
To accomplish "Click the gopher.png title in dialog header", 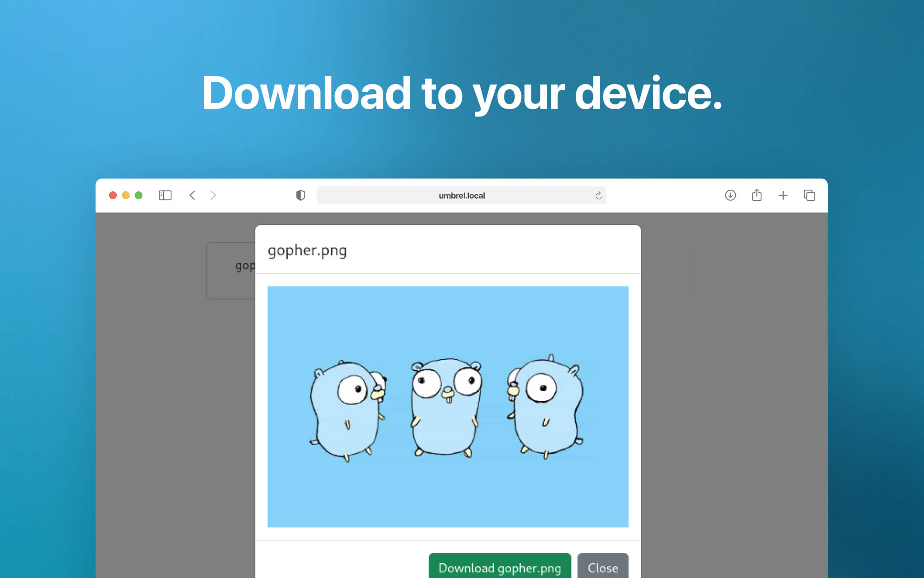I will coord(307,250).
